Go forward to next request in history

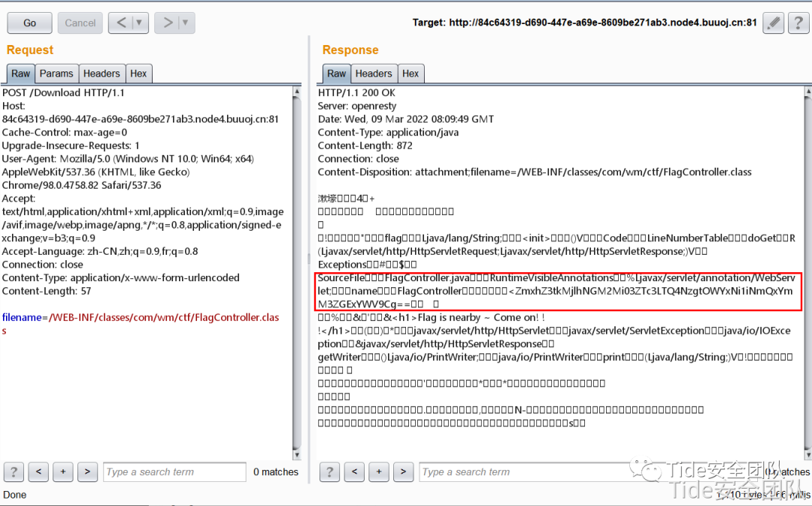(167, 23)
